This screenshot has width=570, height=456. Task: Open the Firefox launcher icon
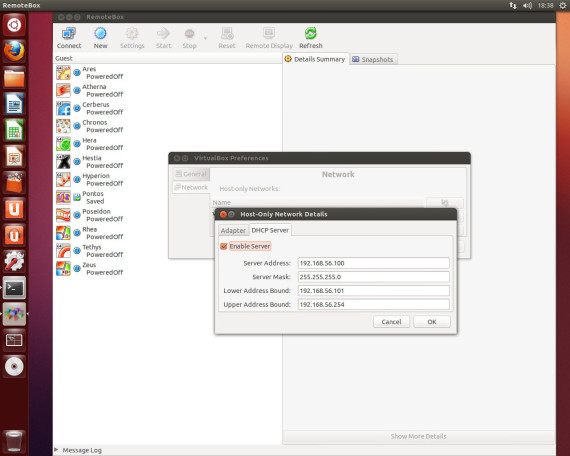[14, 51]
